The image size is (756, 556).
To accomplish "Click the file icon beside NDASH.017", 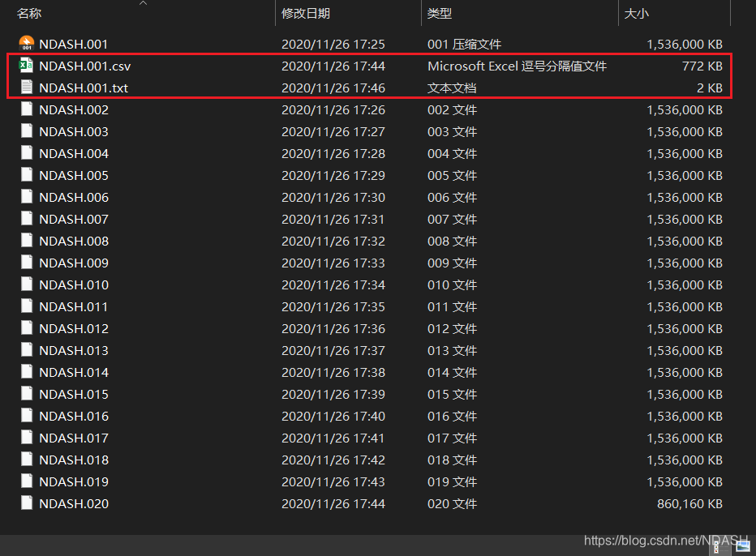I will (27, 438).
